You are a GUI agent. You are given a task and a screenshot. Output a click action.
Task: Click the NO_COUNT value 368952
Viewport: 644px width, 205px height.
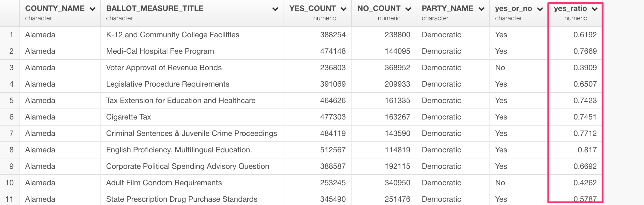pos(397,68)
